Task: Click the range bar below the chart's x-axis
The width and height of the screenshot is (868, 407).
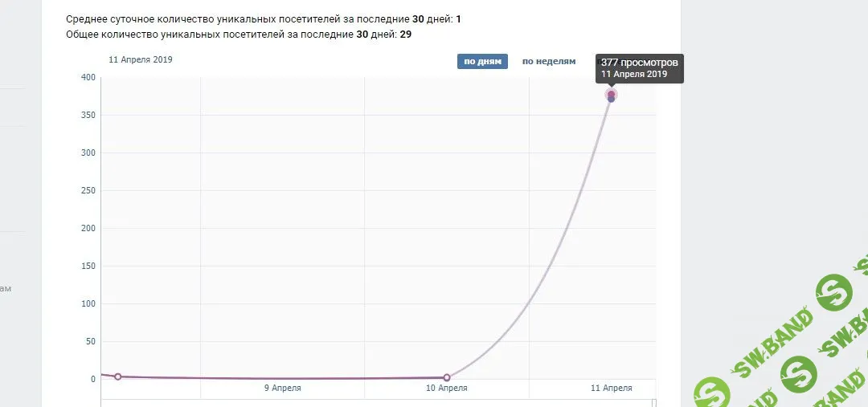Action: [x=378, y=402]
